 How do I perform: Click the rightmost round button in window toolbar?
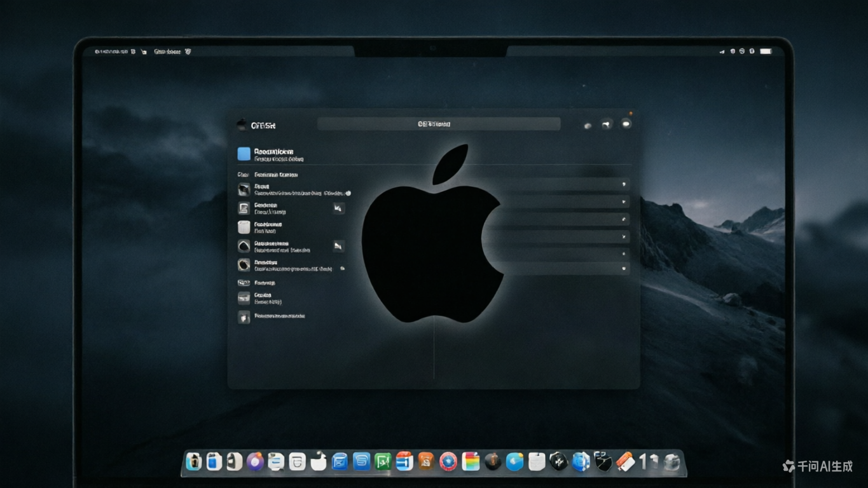[626, 124]
